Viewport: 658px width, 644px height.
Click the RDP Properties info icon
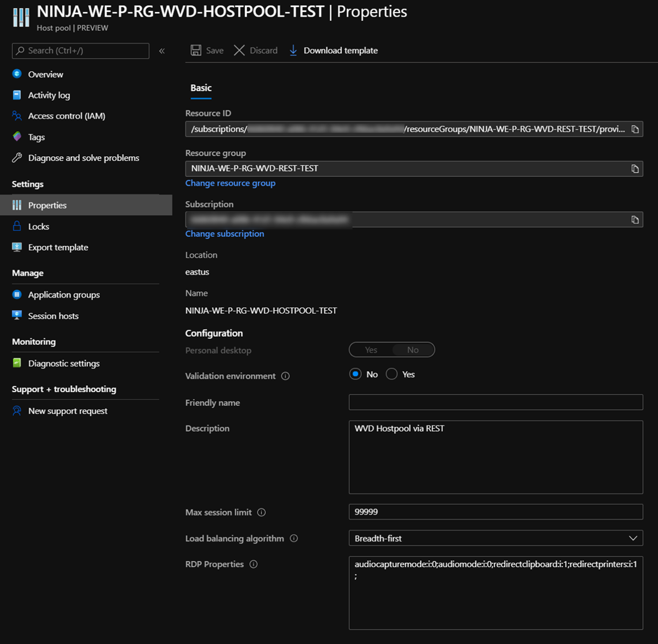pyautogui.click(x=254, y=564)
